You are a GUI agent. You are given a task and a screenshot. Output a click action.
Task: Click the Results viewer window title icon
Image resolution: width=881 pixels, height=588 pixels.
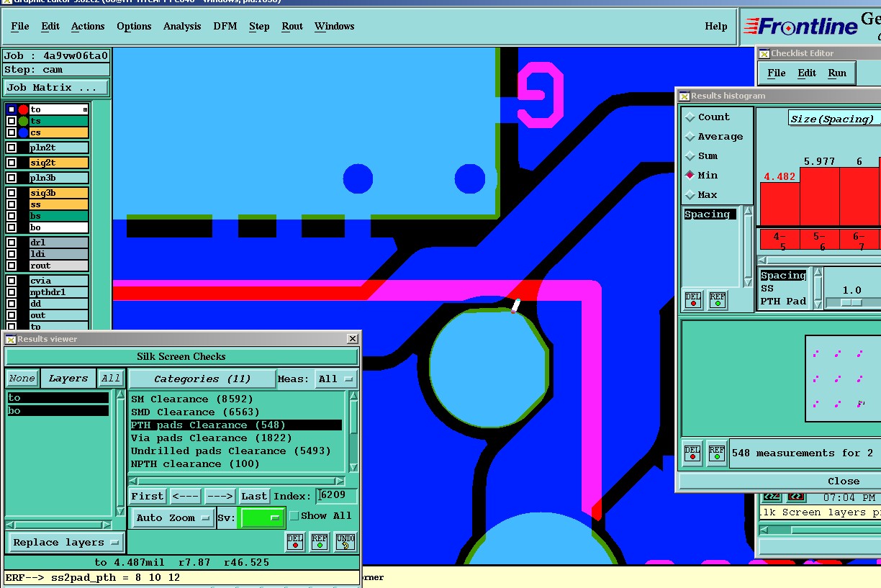click(x=11, y=339)
